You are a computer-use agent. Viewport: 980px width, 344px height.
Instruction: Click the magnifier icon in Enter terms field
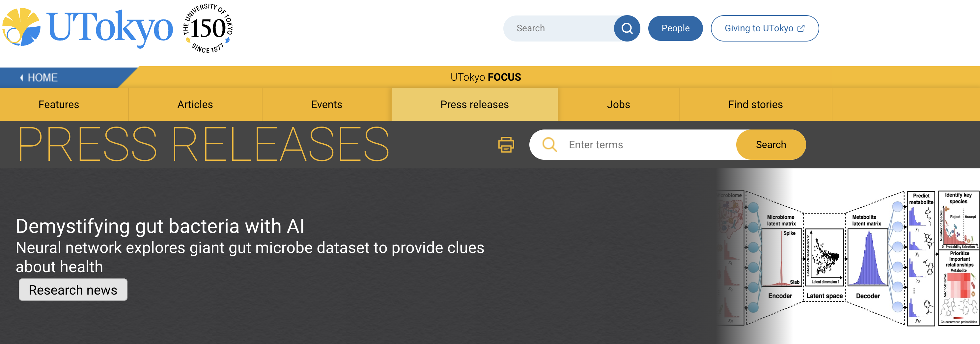(549, 145)
